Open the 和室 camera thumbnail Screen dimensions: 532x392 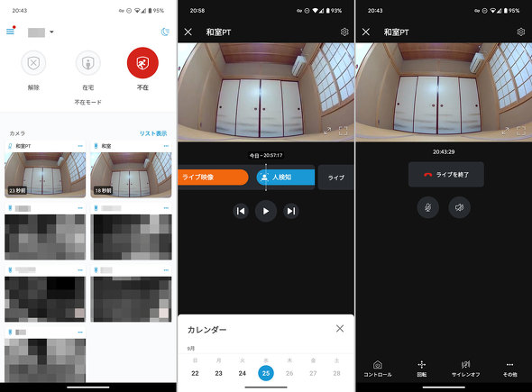(131, 174)
